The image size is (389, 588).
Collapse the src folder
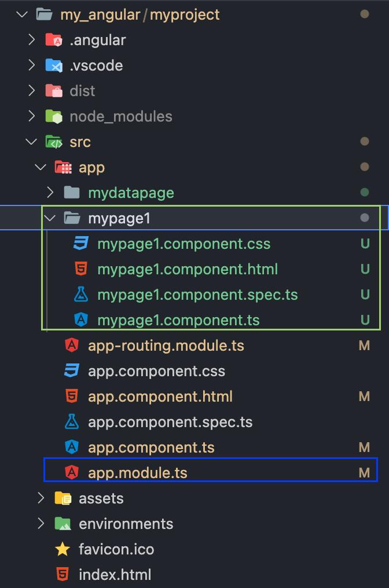[30, 141]
